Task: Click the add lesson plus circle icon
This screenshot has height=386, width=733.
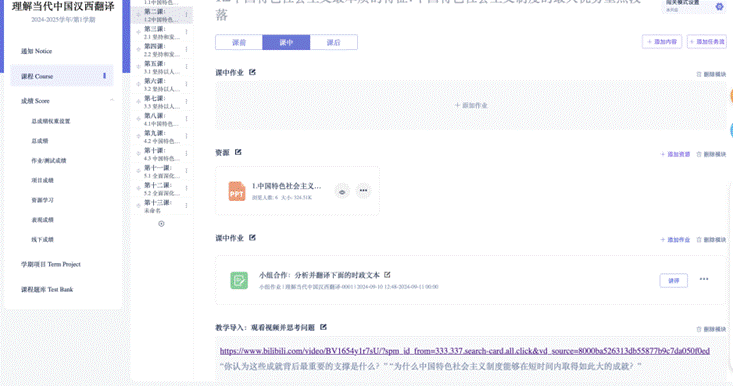Action: click(x=161, y=224)
